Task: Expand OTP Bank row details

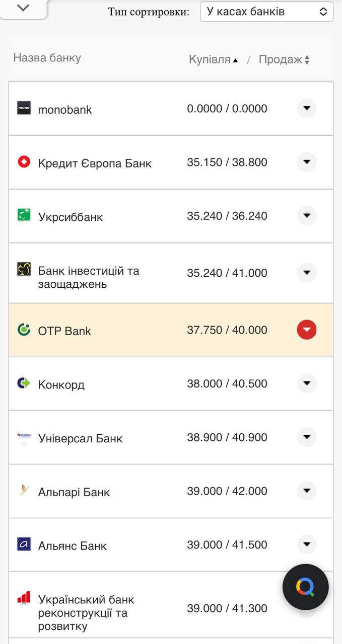Action: tap(306, 330)
